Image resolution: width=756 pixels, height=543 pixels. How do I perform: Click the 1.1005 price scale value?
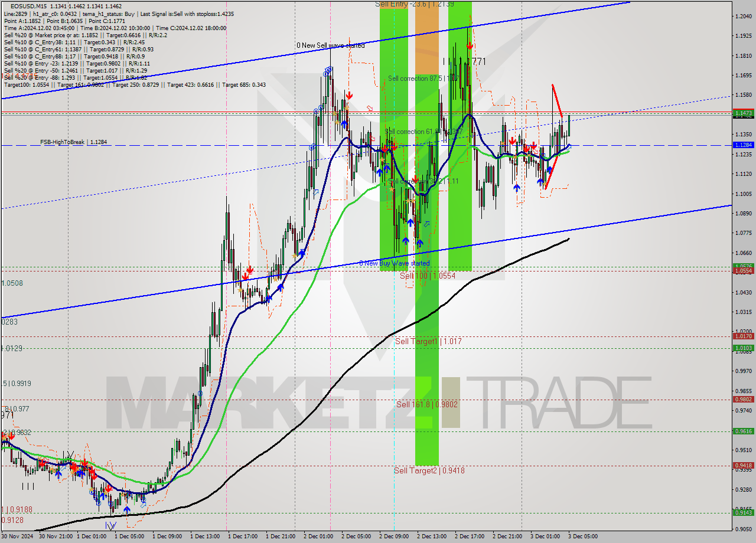(744, 193)
